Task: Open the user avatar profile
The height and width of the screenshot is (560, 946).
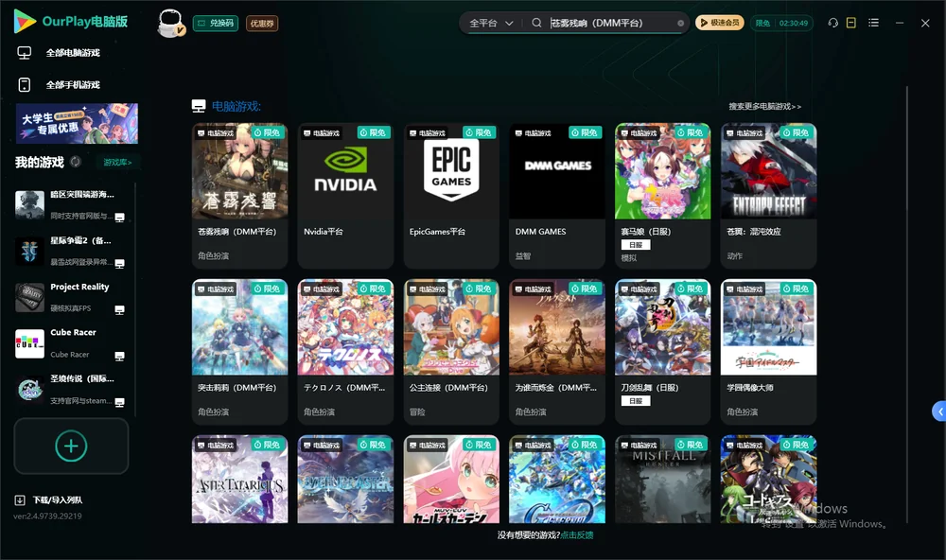Action: click(170, 23)
